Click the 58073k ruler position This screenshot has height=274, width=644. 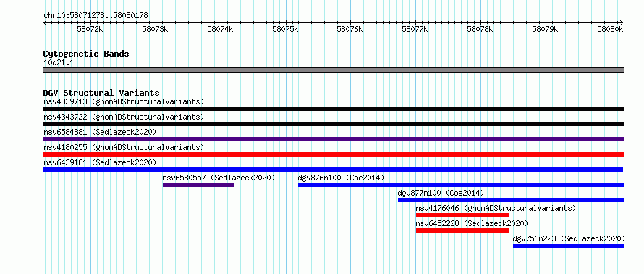(x=155, y=30)
